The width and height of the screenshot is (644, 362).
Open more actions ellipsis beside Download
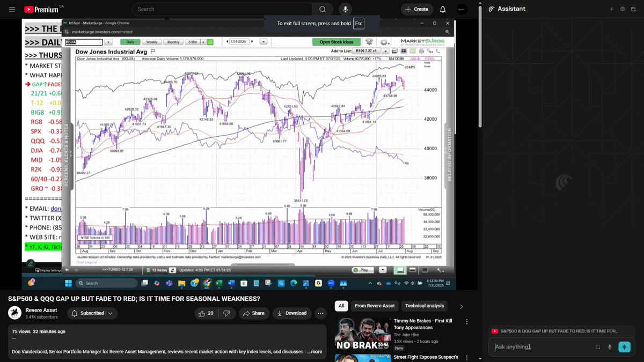click(320, 313)
